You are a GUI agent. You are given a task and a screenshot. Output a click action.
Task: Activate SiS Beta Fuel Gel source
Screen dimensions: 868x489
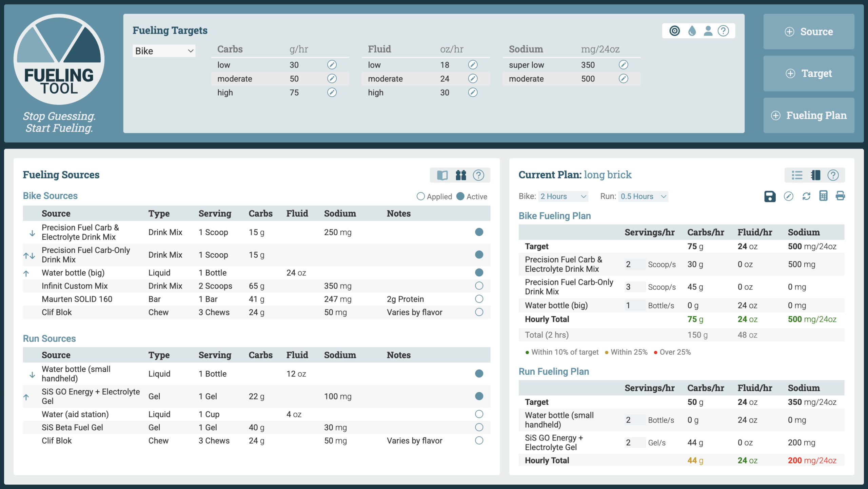coord(479,427)
